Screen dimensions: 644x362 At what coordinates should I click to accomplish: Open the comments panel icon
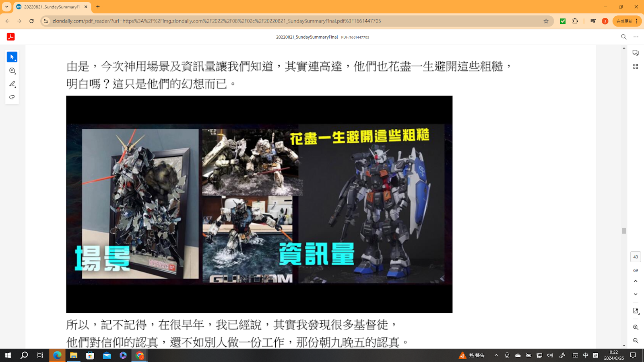pos(636,53)
